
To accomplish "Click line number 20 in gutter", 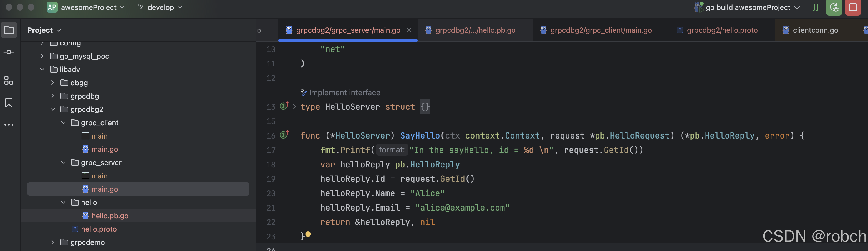I will (271, 193).
